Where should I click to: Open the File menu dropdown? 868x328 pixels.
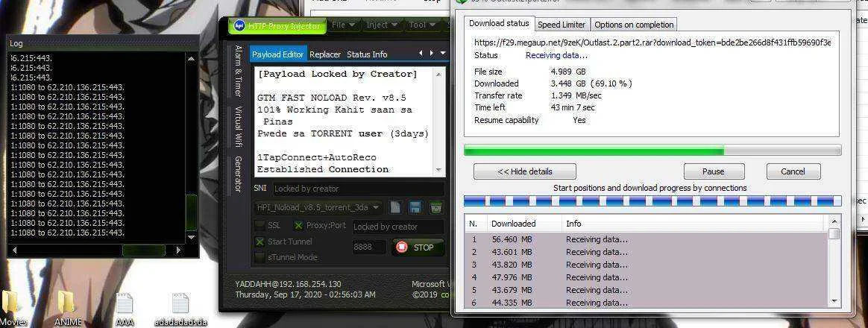coord(342,25)
